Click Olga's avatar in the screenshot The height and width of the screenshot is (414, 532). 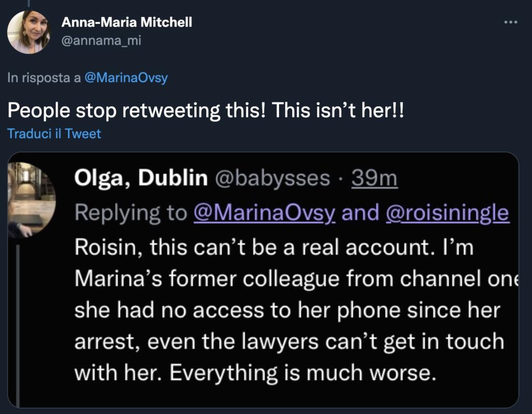pos(32,199)
